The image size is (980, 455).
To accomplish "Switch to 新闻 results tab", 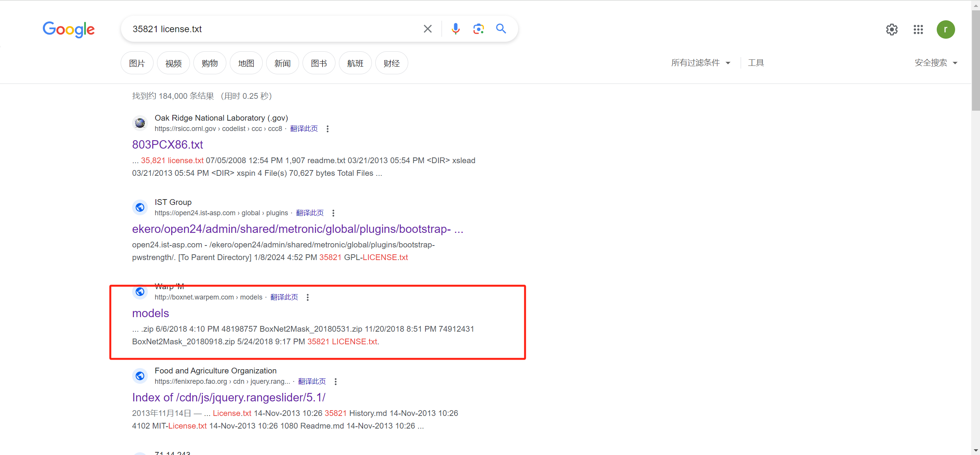I will [282, 63].
